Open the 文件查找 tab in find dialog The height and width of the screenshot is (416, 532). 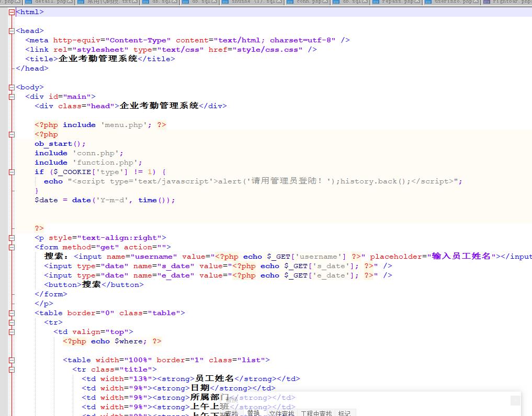click(281, 413)
